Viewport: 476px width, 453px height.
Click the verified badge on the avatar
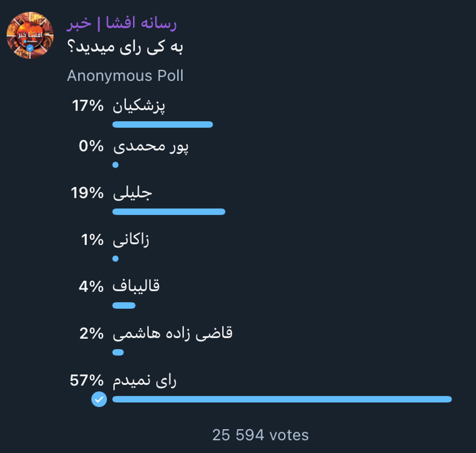coord(30,48)
